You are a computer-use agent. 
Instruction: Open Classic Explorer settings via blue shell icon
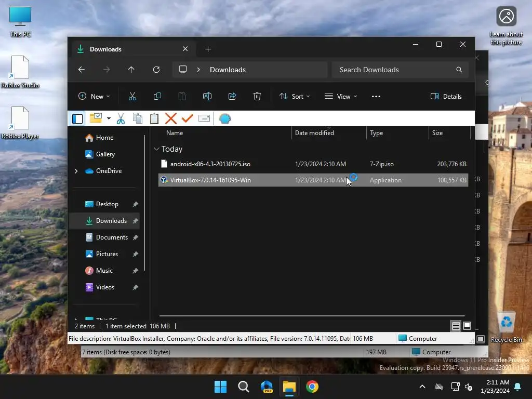(x=224, y=119)
